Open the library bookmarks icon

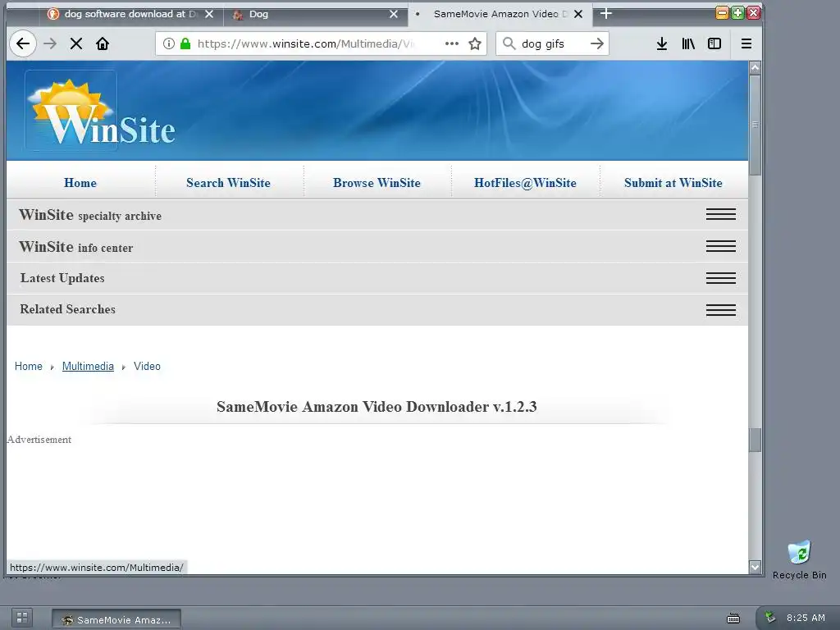[688, 43]
